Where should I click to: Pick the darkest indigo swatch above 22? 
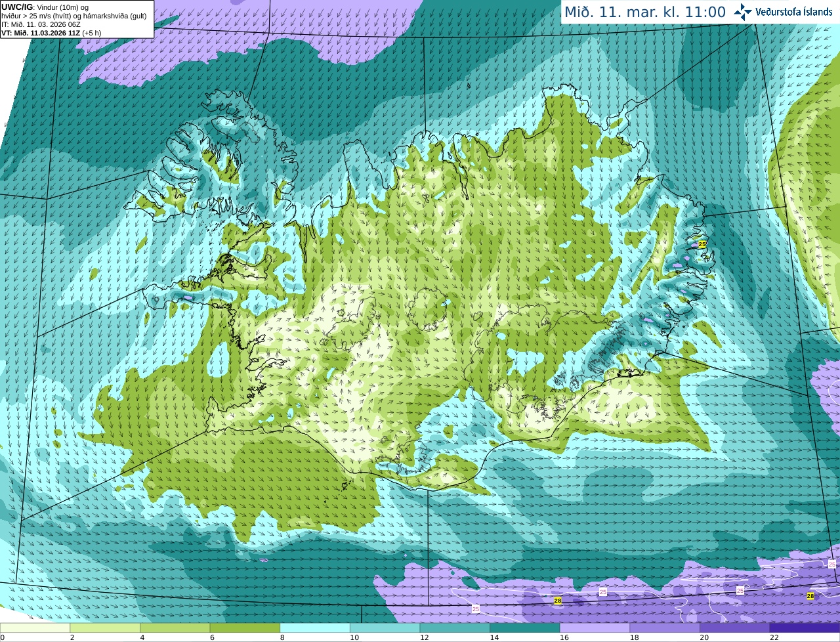coord(805,628)
